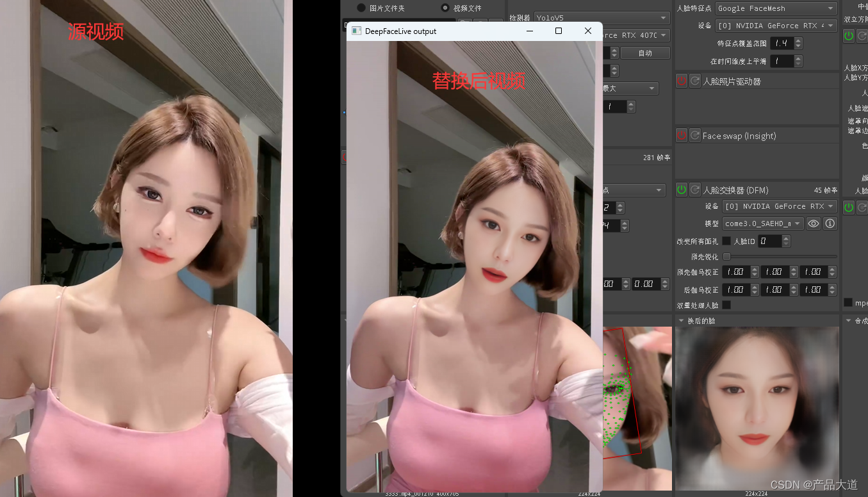The image size is (868, 497).
Task: Select the 图片文件夹 radio button
Action: coord(361,8)
